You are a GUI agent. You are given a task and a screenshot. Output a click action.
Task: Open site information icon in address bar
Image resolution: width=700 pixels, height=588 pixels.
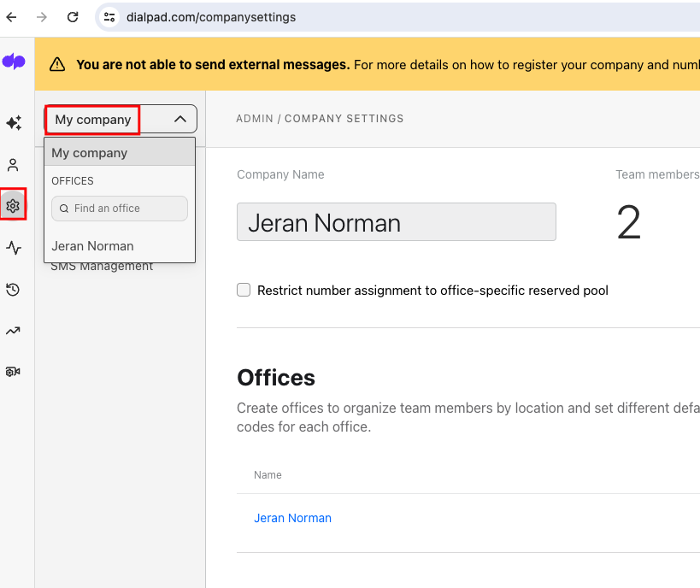point(109,17)
